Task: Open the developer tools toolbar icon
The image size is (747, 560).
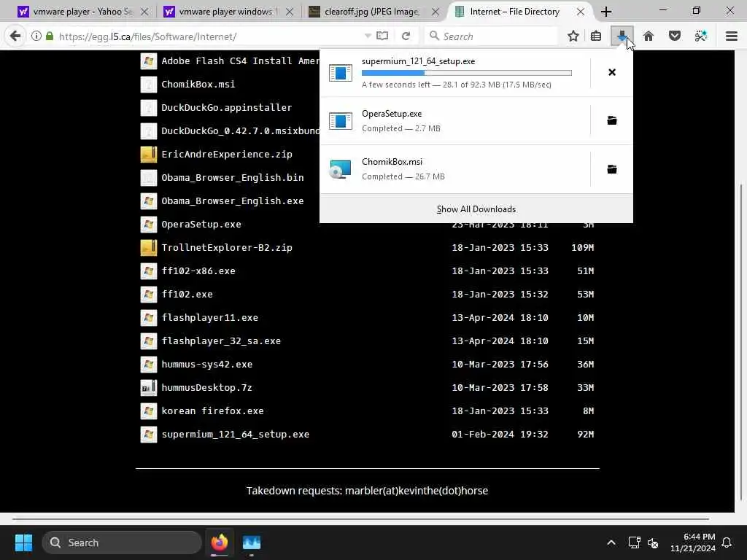Action: pos(701,36)
